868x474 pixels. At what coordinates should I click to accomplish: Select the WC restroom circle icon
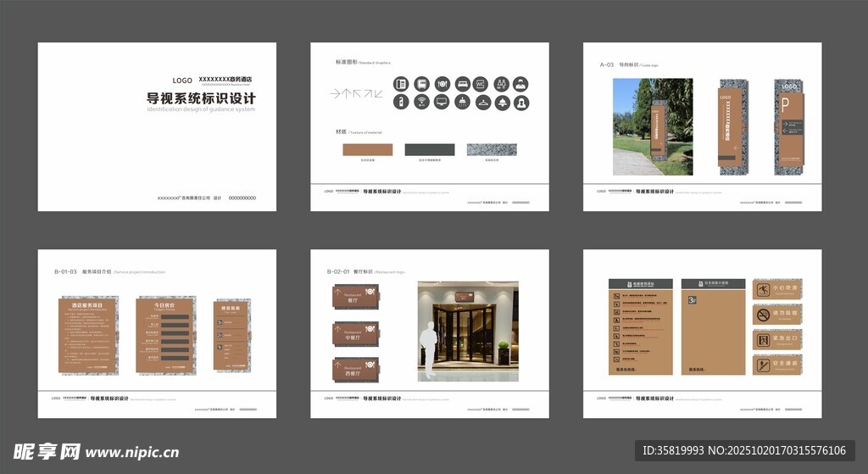[x=480, y=84]
